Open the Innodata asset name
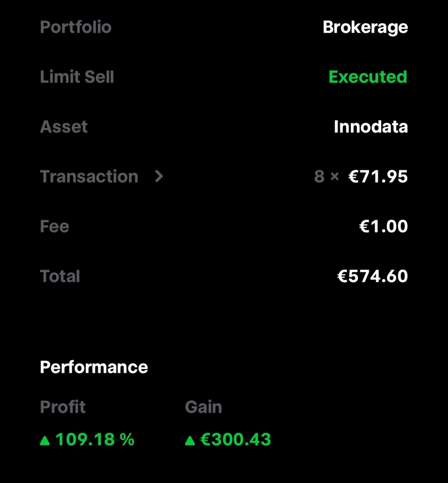Screen dimensions: 448x483 click(371, 127)
